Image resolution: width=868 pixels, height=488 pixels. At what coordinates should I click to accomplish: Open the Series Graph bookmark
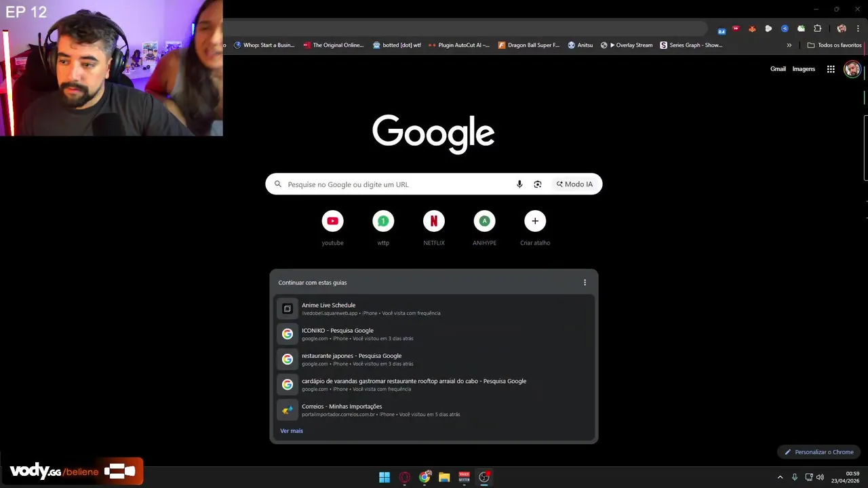click(x=691, y=45)
